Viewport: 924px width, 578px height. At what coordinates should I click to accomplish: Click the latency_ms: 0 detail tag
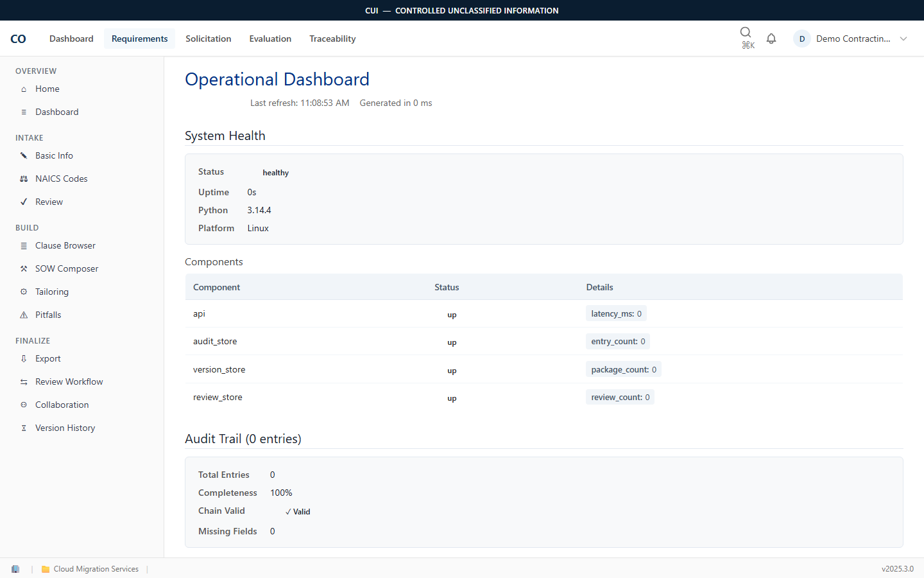pyautogui.click(x=616, y=313)
